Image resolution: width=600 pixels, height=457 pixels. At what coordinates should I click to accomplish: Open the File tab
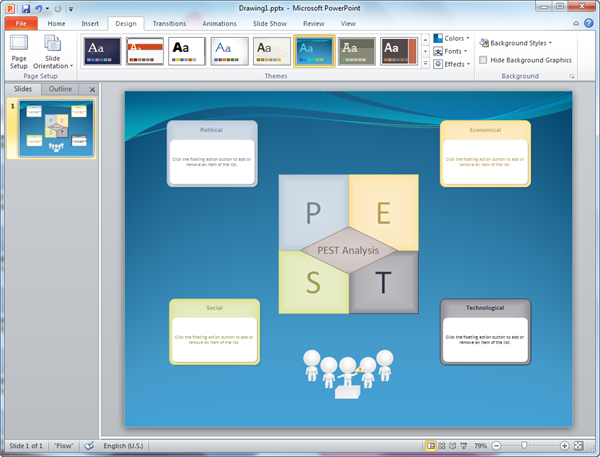click(21, 23)
